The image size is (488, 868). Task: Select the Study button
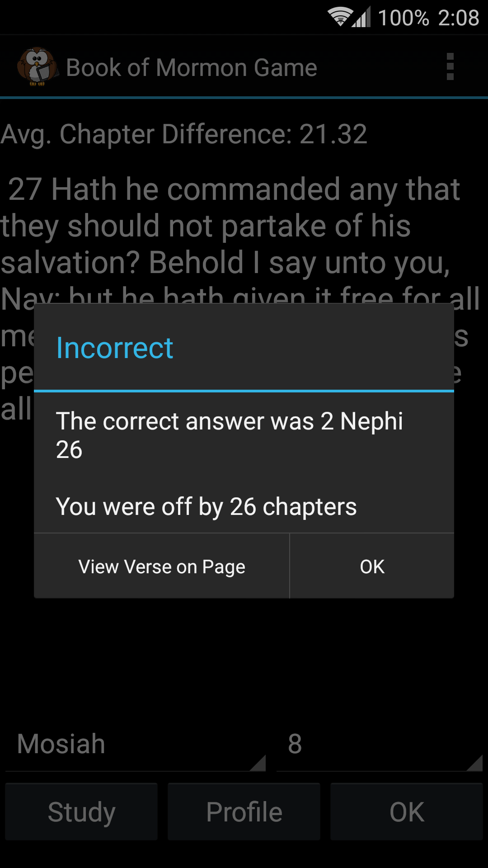coord(81,811)
